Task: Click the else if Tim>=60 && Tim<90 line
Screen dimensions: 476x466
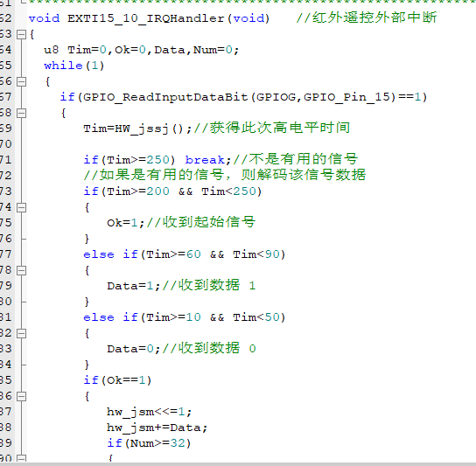Action: [185, 254]
